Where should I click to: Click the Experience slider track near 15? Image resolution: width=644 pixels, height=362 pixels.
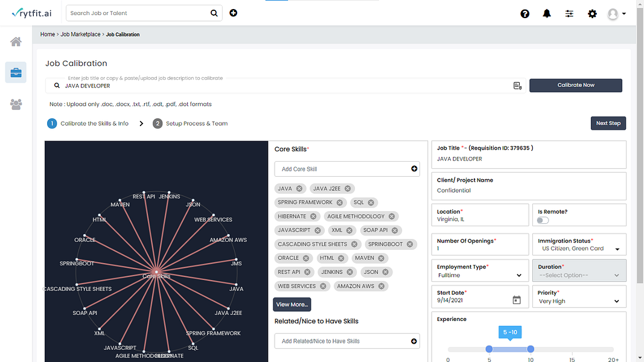572,349
